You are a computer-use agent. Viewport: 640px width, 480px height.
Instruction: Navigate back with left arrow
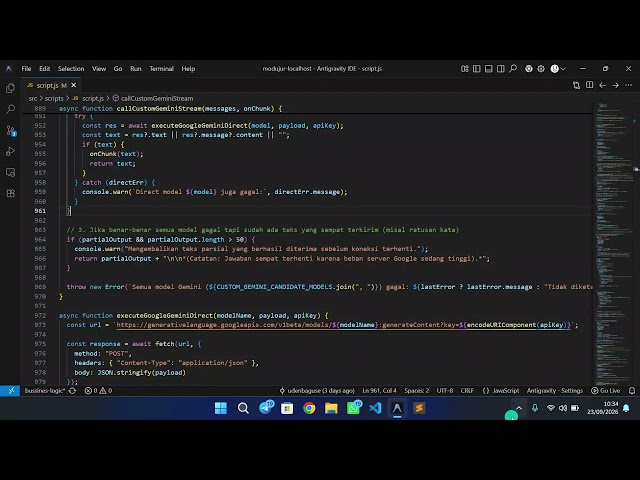coord(602,85)
